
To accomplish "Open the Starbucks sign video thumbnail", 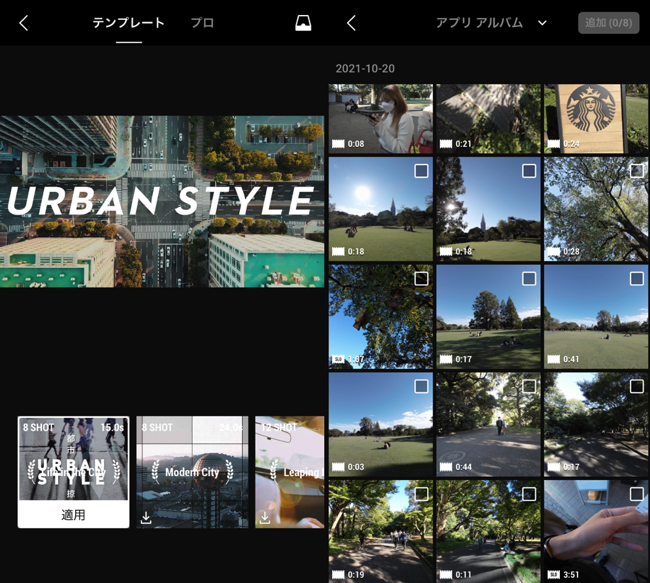I will click(596, 118).
